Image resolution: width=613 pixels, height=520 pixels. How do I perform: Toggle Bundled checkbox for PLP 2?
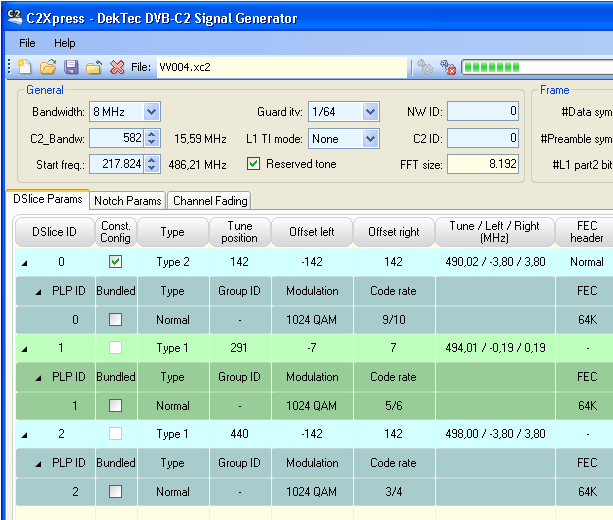coord(115,491)
